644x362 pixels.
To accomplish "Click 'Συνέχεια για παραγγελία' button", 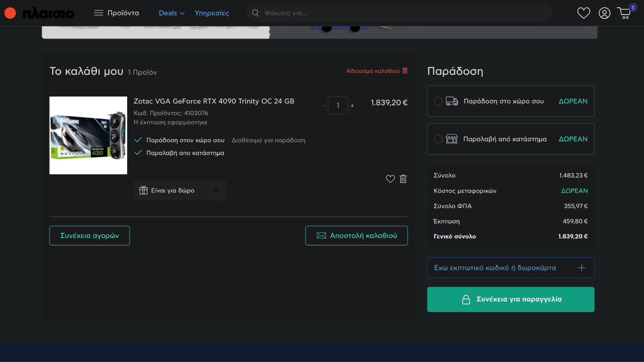I will tap(511, 300).
